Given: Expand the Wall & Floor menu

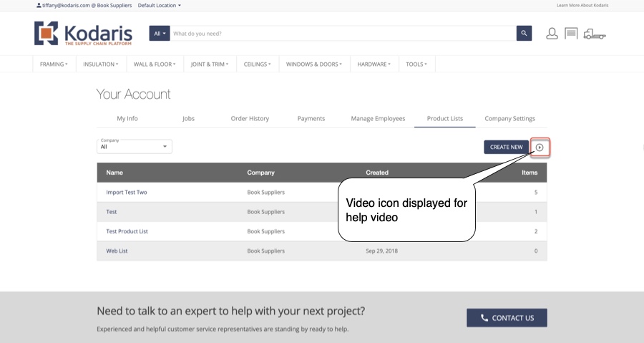Looking at the screenshot, I should 155,64.
